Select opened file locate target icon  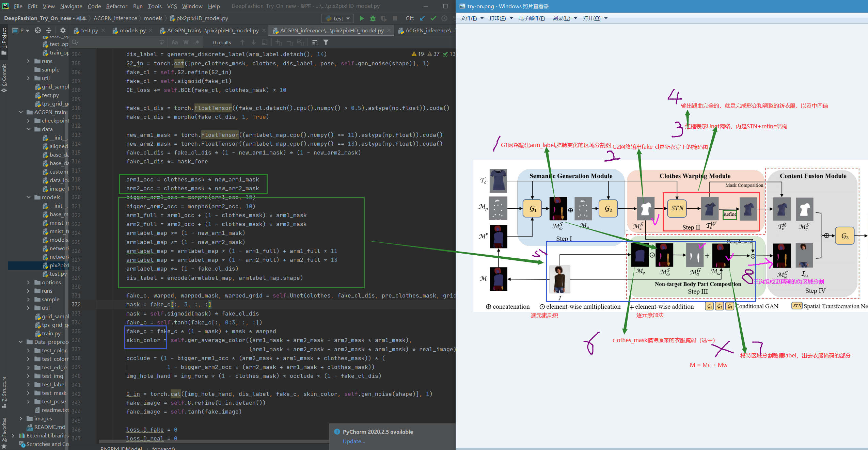pos(38,30)
